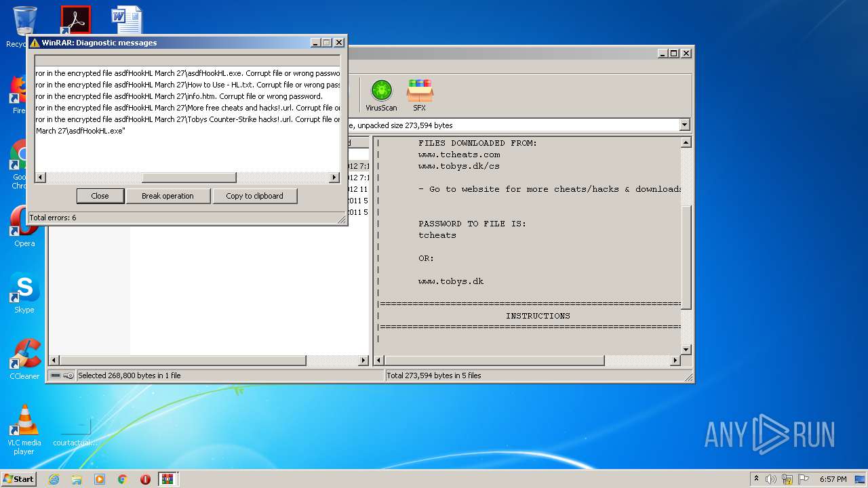Click the drive icon in WinRAR status bar
868x488 pixels.
tap(55, 375)
